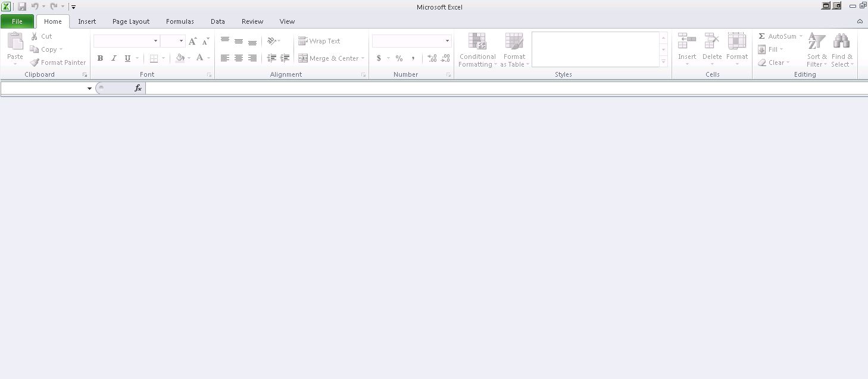Click the Insert Function fx icon
The height and width of the screenshot is (379, 868).
coord(138,88)
